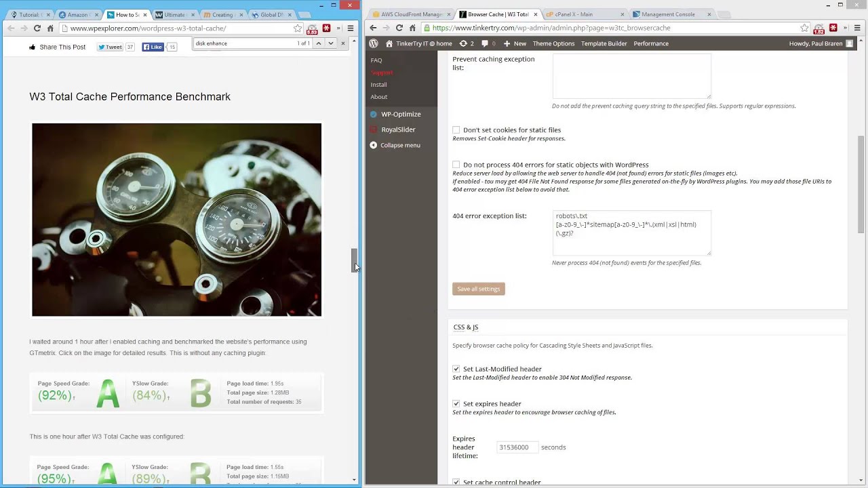
Task: Click the Facebook Like button
Action: [153, 47]
